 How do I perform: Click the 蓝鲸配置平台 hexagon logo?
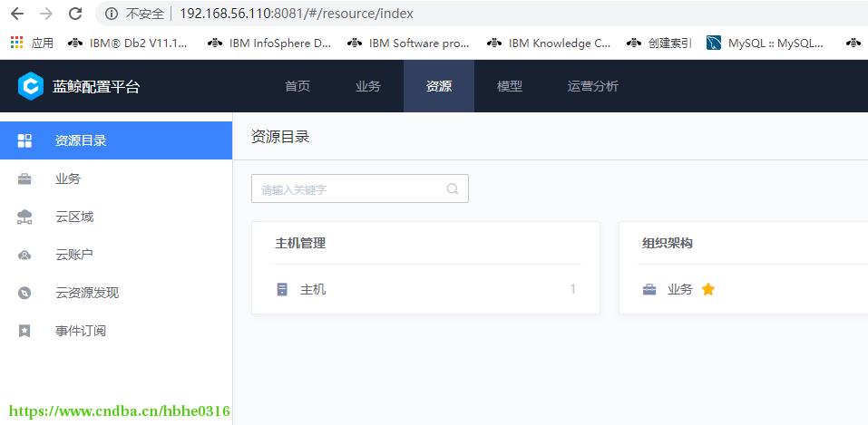pos(31,86)
